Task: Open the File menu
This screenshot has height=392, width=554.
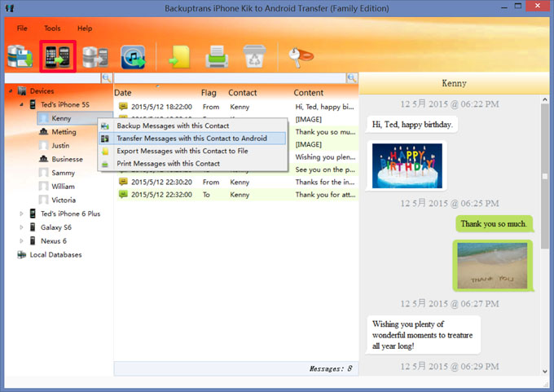Action: click(x=22, y=29)
